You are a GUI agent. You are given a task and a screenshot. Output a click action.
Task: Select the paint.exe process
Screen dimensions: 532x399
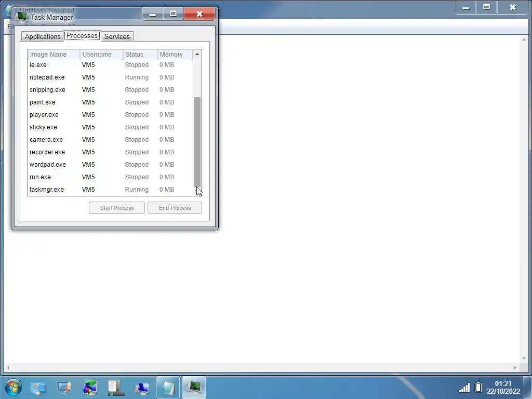pos(111,102)
